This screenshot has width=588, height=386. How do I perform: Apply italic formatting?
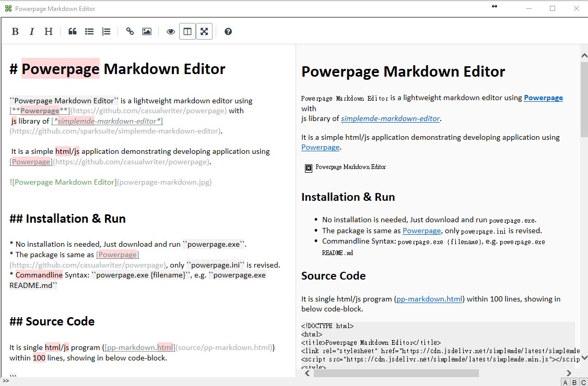(x=32, y=31)
